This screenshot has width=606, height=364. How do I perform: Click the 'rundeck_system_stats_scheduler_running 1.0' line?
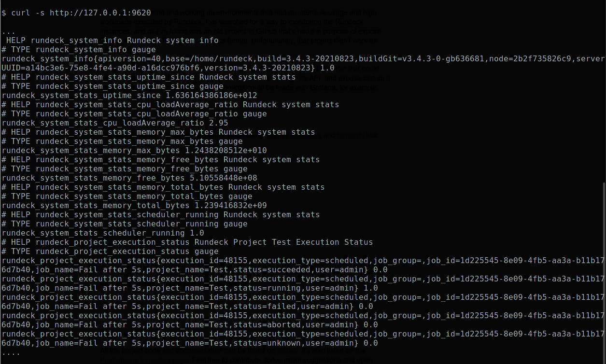pyautogui.click(x=103, y=233)
